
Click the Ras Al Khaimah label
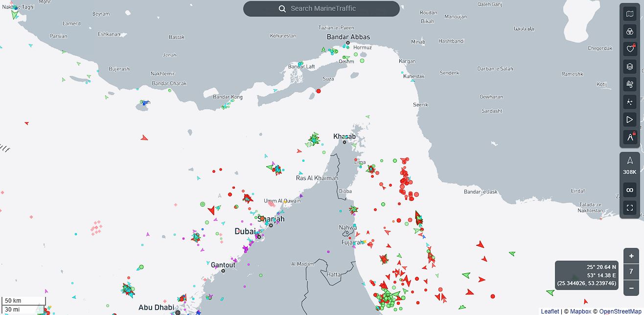pyautogui.click(x=317, y=178)
